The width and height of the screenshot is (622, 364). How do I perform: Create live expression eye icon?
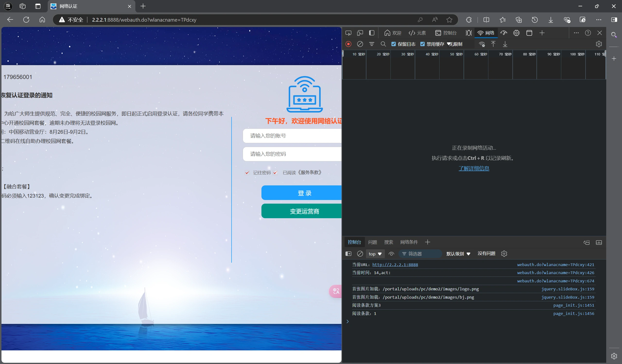coord(391,254)
